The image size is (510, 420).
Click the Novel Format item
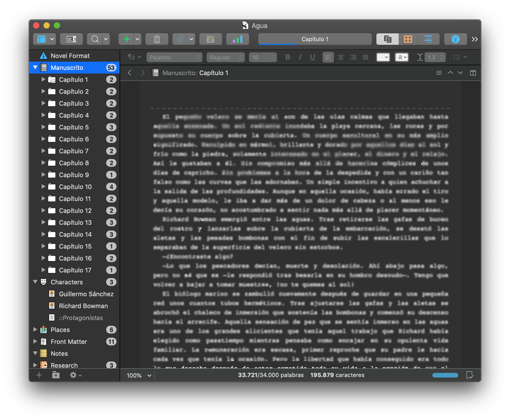pyautogui.click(x=70, y=56)
